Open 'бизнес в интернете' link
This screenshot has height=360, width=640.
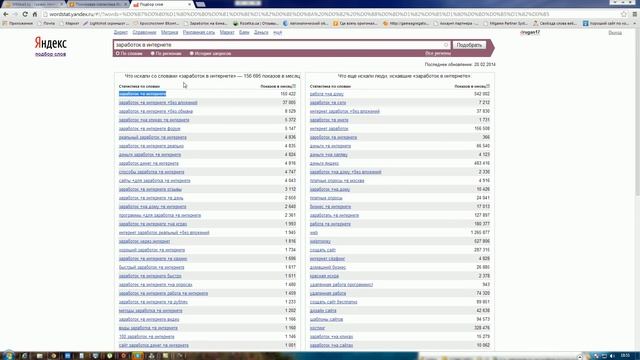(330, 207)
